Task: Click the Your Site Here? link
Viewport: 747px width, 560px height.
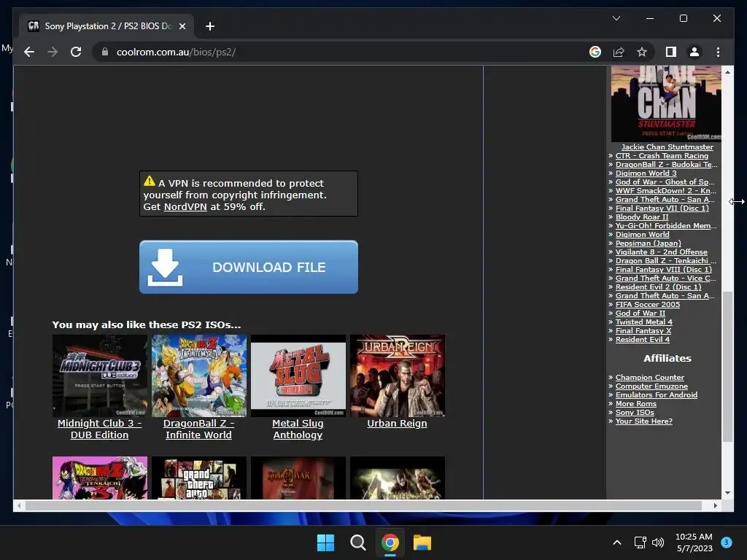Action: click(x=643, y=421)
